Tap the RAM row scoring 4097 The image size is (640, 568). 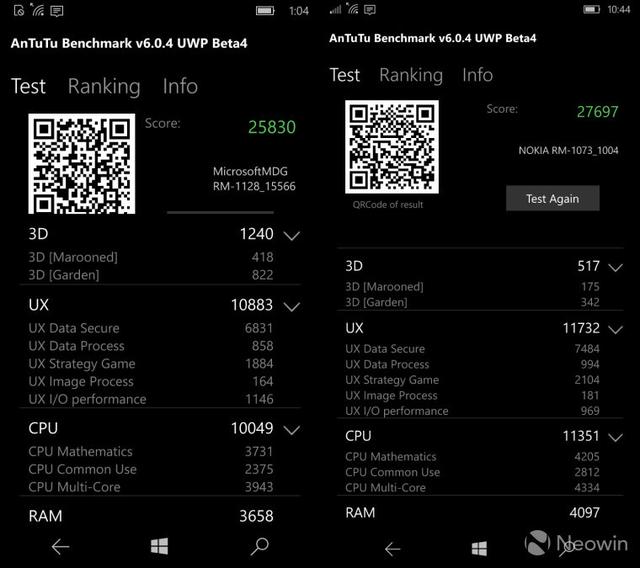coord(473,513)
